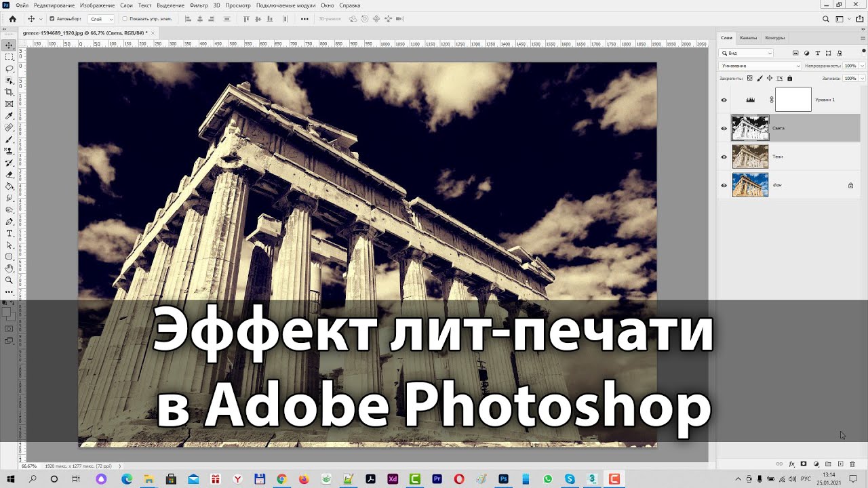Hide the Тени layer
868x488 pixels.
(724, 157)
